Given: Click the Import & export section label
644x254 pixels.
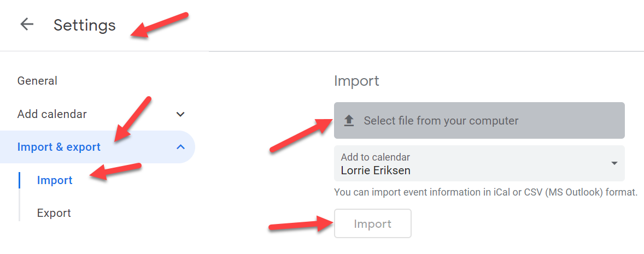Looking at the screenshot, I should coord(59,147).
